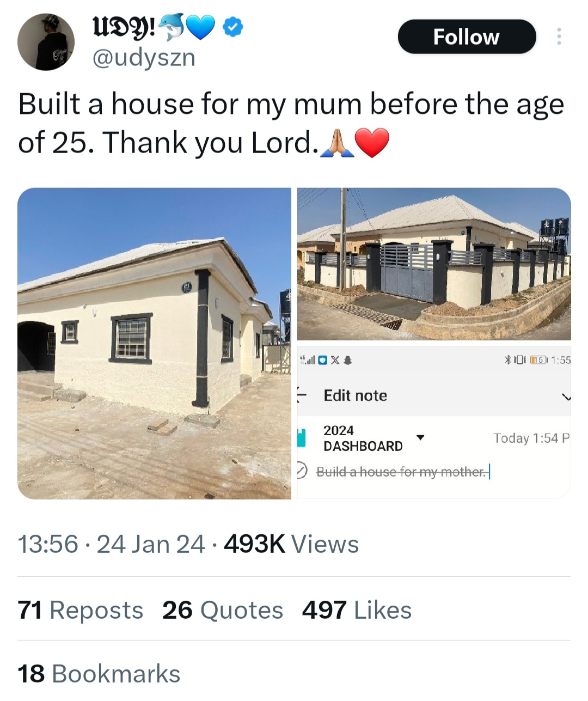
Task: Follow the @udyszn account
Action: click(467, 36)
